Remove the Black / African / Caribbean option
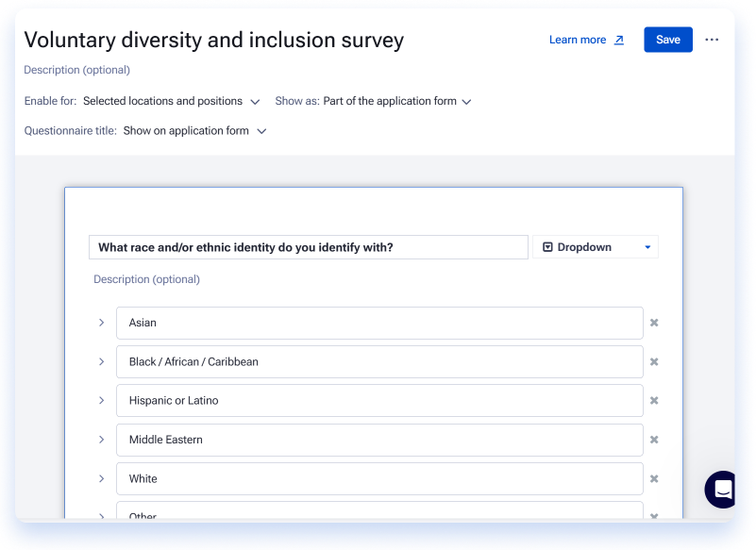This screenshot has height=550, width=756. pyautogui.click(x=654, y=361)
